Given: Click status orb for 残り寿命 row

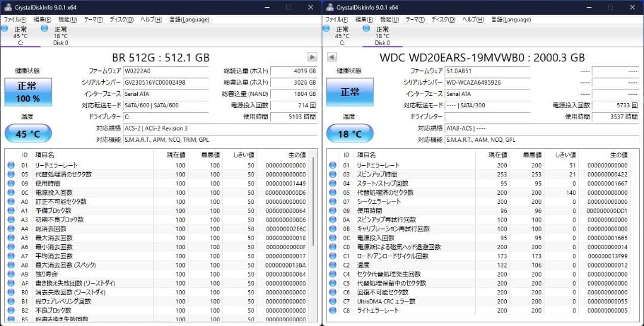Looking at the screenshot, I should pyautogui.click(x=11, y=274).
